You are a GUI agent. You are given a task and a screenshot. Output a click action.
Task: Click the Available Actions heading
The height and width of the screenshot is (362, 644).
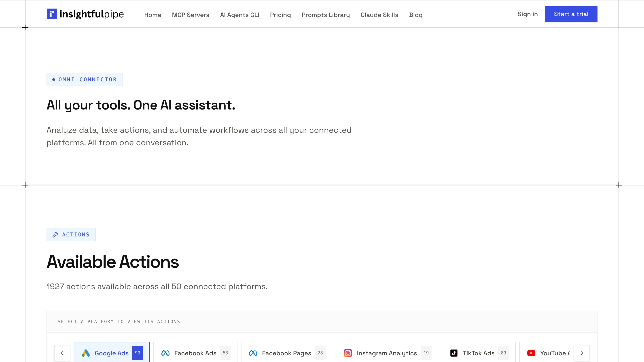[113, 262]
